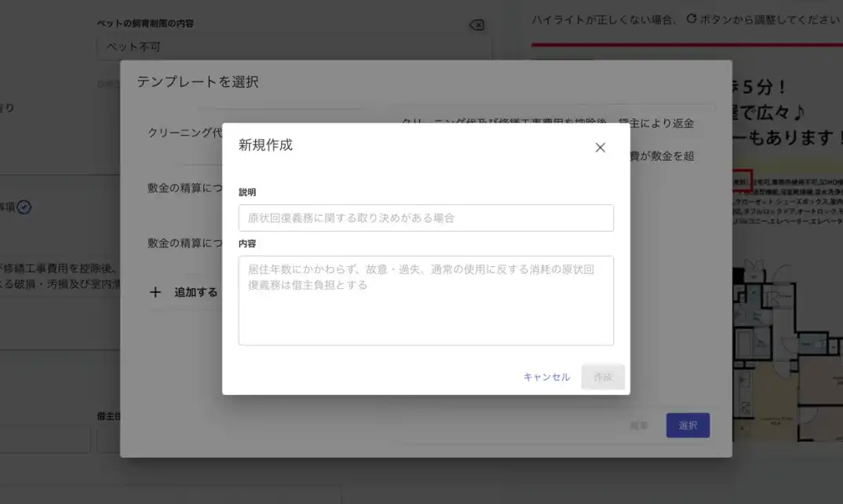
Task: Click inside the ペット不可 text box
Action: [x=235, y=48]
